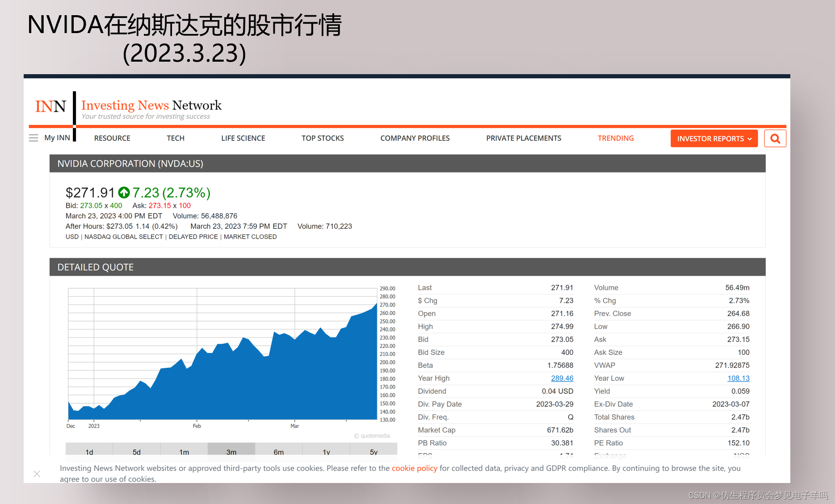Open the TRENDING menu item
Image resolution: width=835 pixels, height=504 pixels.
(x=616, y=138)
